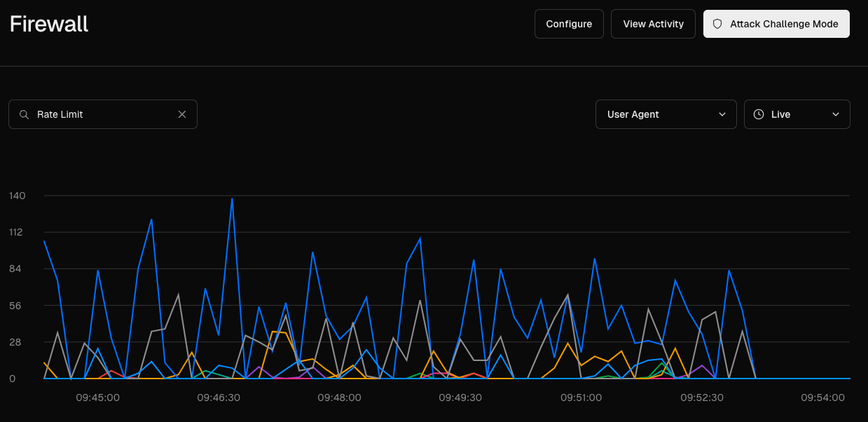868x422 pixels.
Task: Open View Activity
Action: point(653,24)
